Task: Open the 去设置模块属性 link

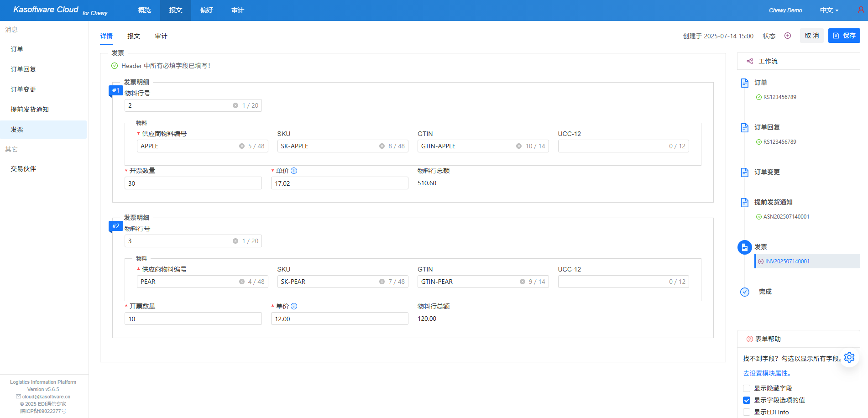Action: pos(767,373)
